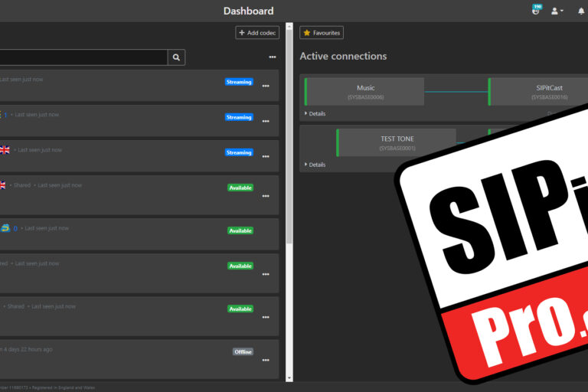Click the Streaming badge on second codec
Viewport: 588px width, 392px height.
[x=239, y=117]
